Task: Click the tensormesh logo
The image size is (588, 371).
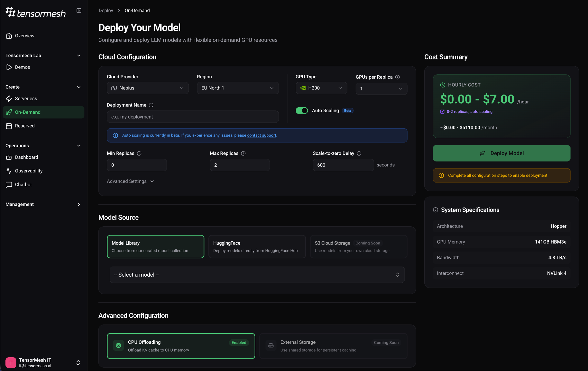Action: point(36,13)
